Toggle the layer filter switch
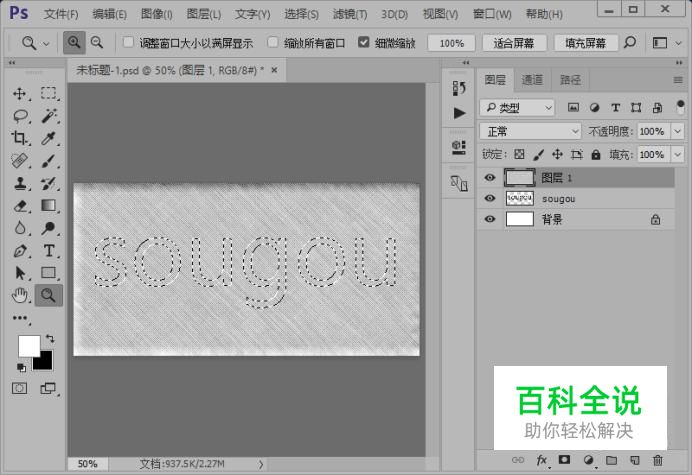Screen dimensions: 692x475 tap(680, 107)
